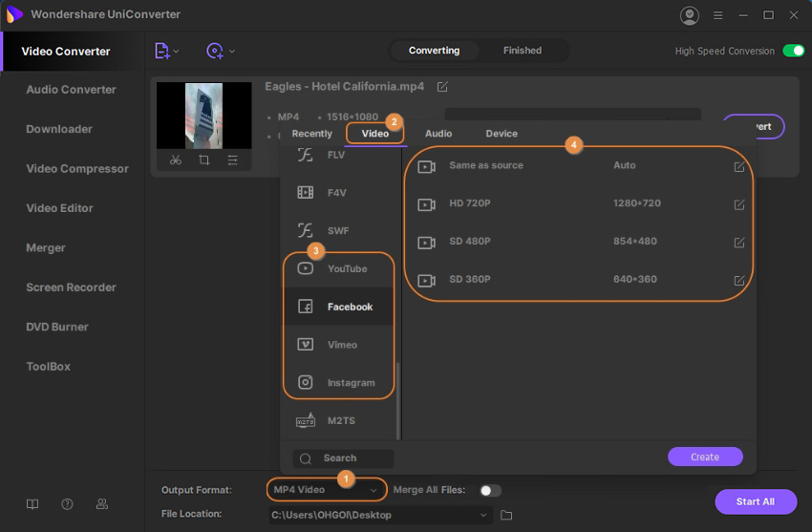Open the File Location path dropdown
Screen dimensions: 812x532
click(484, 516)
